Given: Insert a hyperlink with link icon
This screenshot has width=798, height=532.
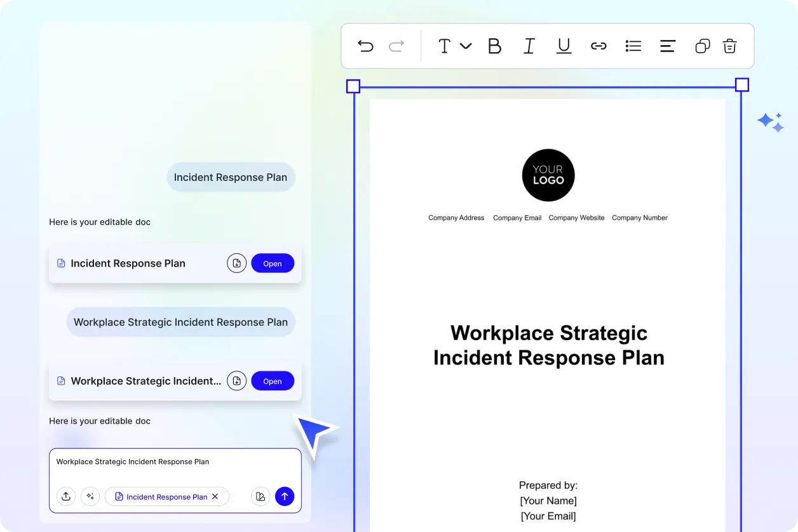Looking at the screenshot, I should click(598, 46).
